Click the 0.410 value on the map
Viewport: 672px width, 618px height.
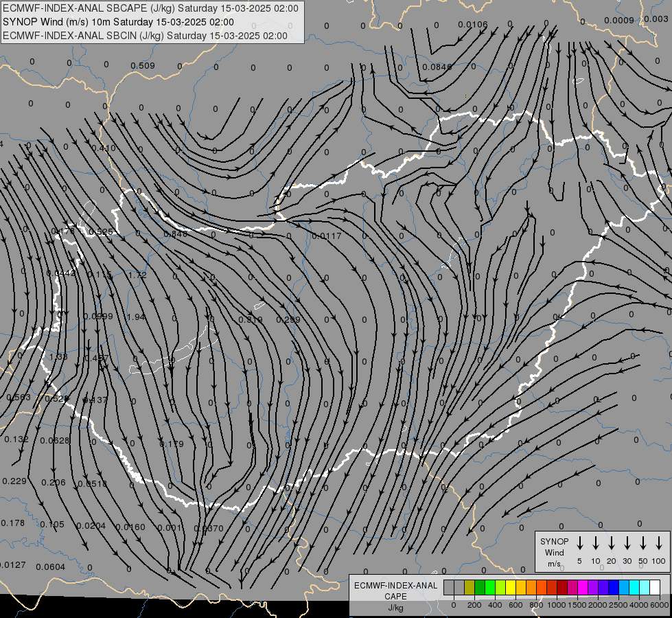pos(103,148)
